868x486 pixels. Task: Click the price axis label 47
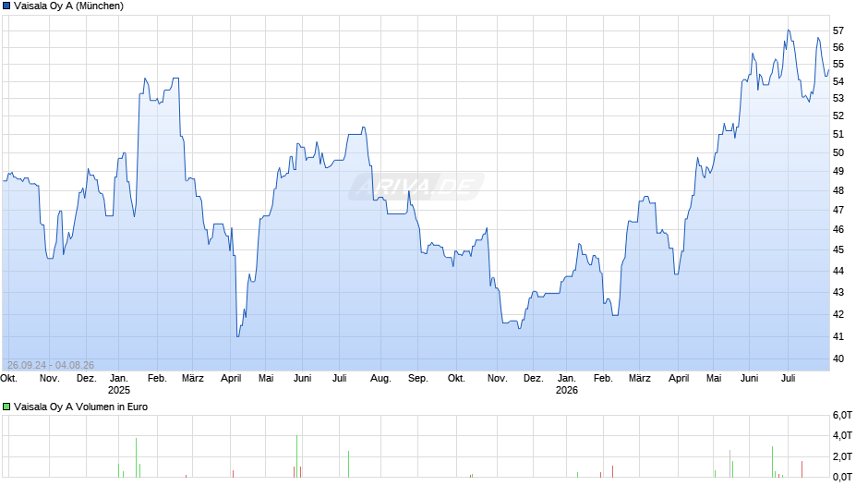(838, 210)
